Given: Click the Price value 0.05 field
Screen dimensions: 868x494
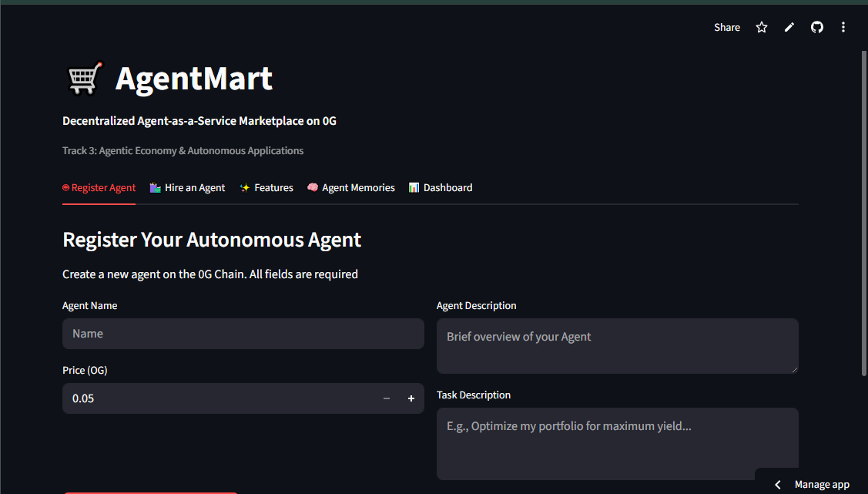Looking at the screenshot, I should [x=216, y=398].
